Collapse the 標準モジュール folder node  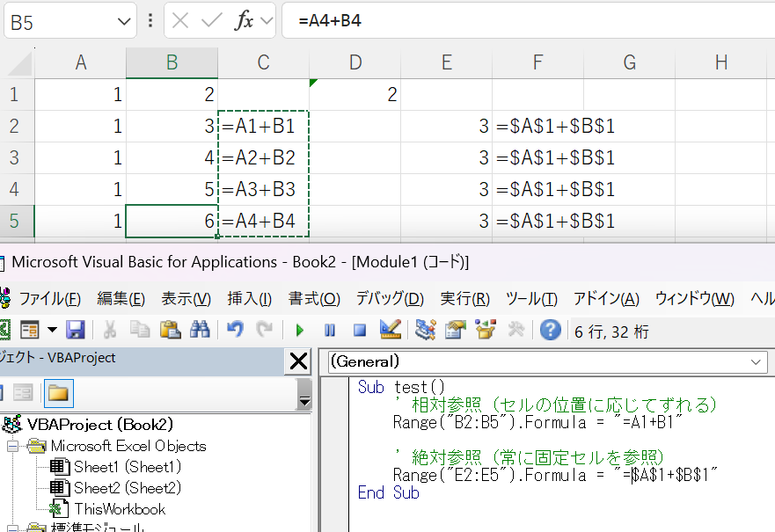coord(12,528)
